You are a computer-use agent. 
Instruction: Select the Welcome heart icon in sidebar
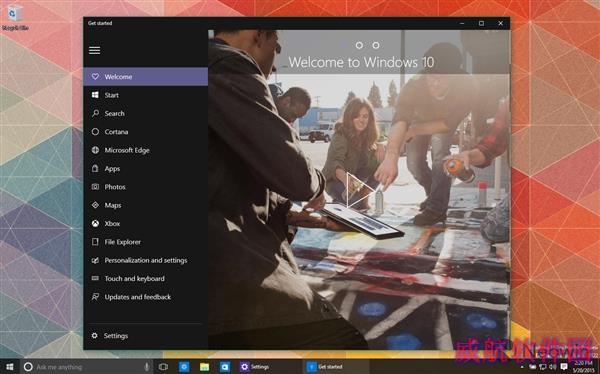coord(95,77)
